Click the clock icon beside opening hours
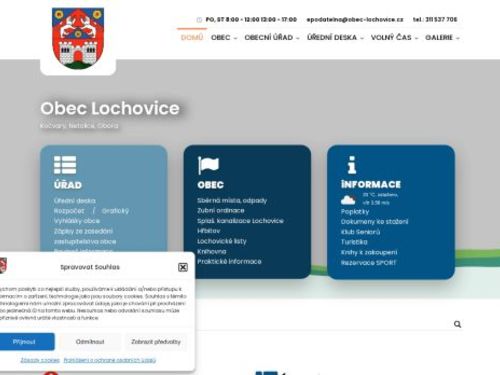Image resolution: width=500 pixels, height=375 pixels. [x=199, y=20]
